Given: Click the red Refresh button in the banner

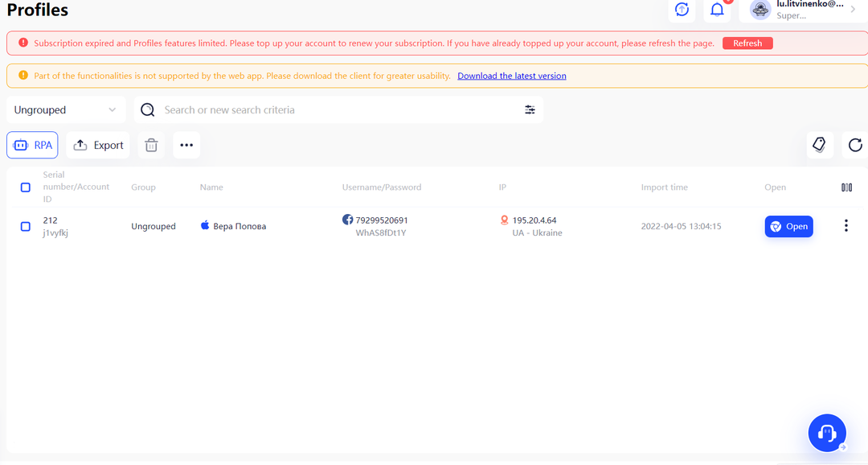Looking at the screenshot, I should (x=747, y=43).
